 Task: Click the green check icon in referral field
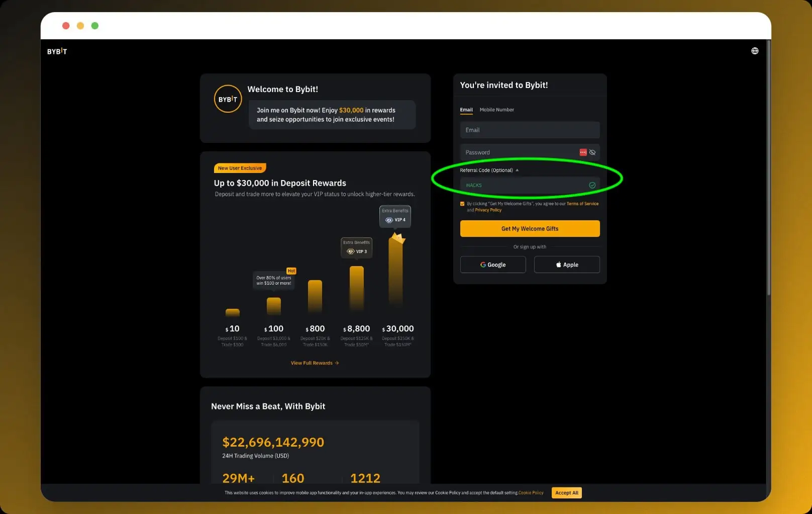pyautogui.click(x=592, y=185)
